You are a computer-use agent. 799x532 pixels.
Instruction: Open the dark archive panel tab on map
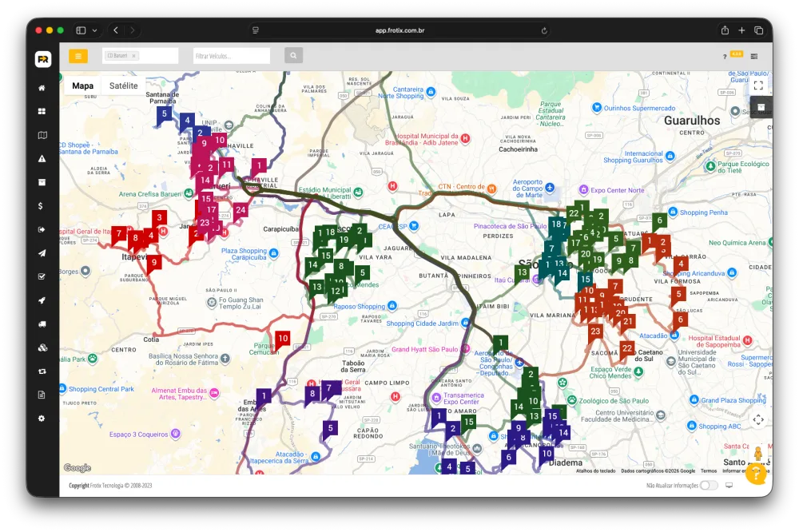[761, 107]
